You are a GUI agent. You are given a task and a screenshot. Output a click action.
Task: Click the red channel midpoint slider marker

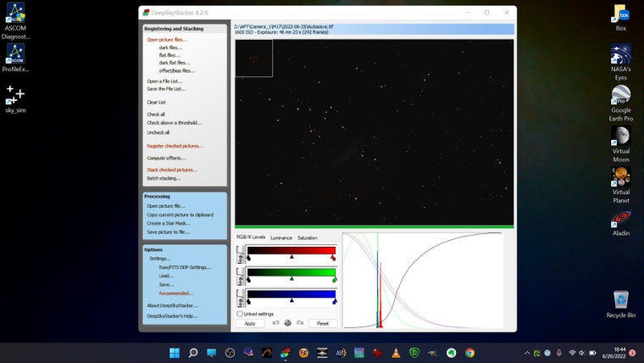[x=291, y=256]
